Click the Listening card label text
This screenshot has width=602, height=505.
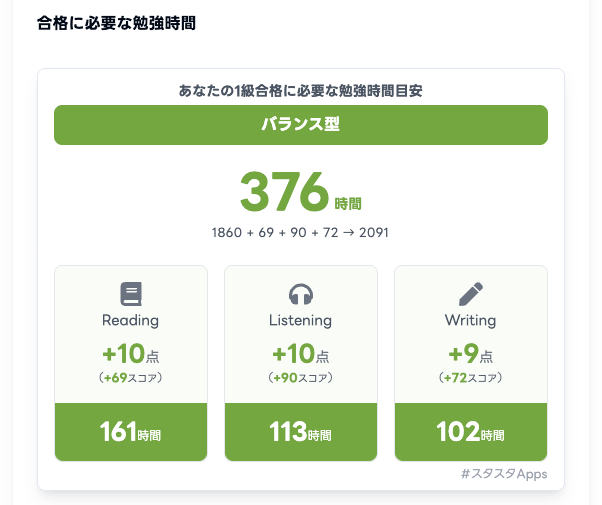[301, 321]
